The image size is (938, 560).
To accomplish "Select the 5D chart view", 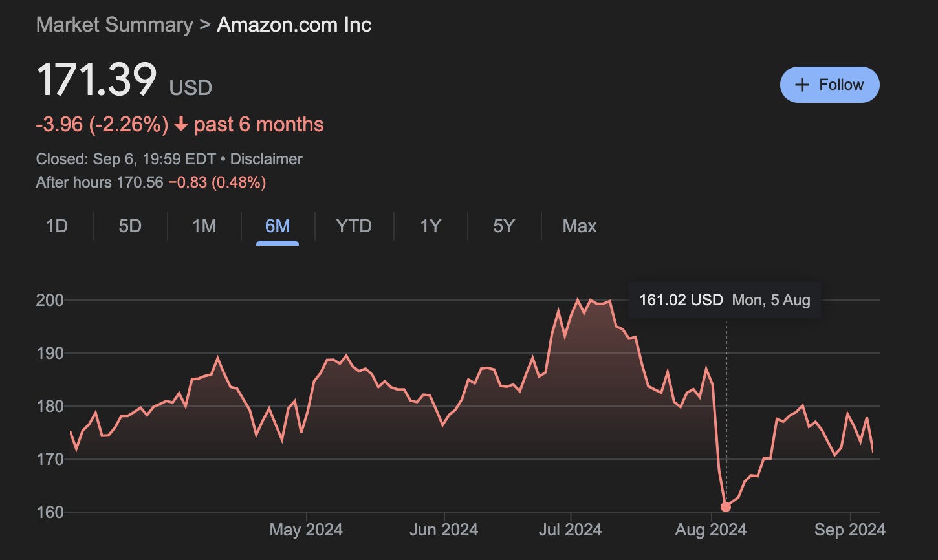I will (130, 226).
